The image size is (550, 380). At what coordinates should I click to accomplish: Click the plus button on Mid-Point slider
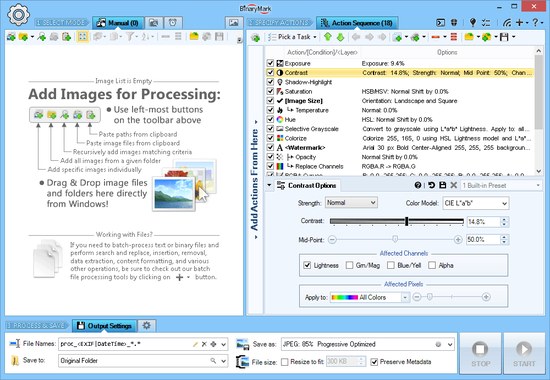[x=458, y=240]
